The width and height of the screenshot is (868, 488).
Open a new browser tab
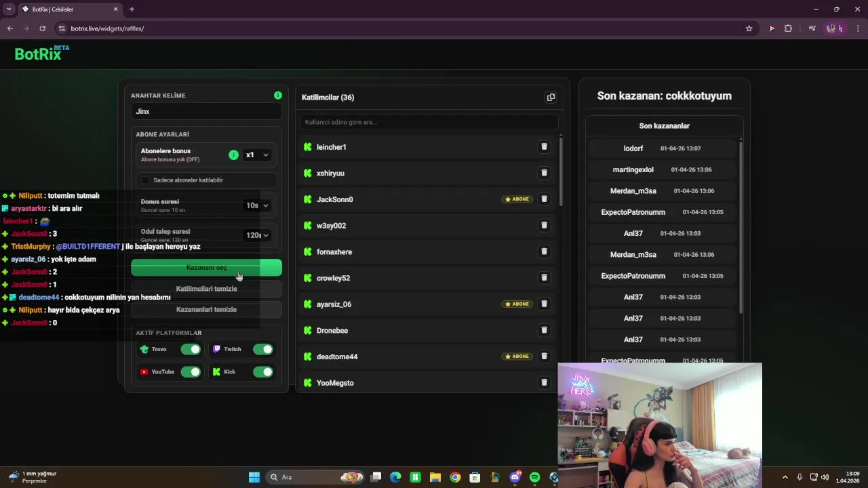click(132, 9)
